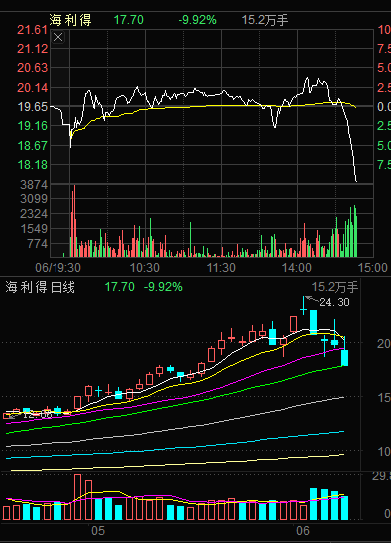Click the 10:30 time axis label

[x=145, y=268]
